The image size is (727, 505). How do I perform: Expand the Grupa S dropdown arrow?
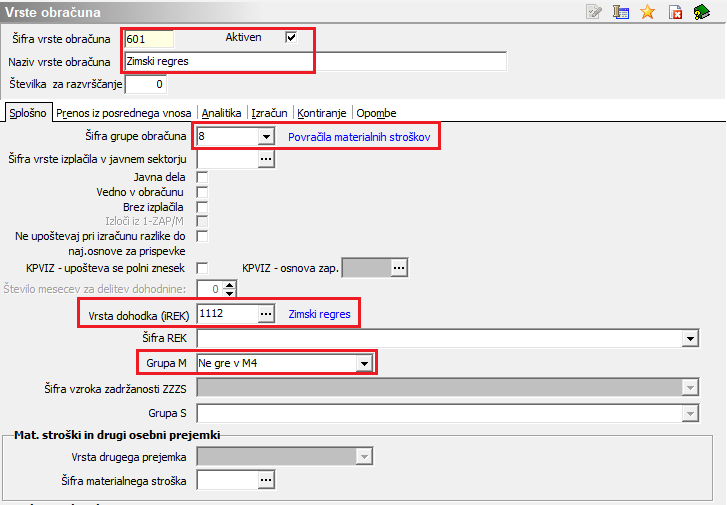coord(690,413)
